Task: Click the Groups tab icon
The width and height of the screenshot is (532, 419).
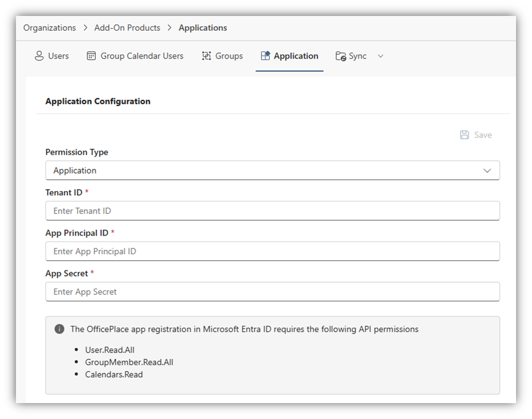Action: [x=206, y=56]
